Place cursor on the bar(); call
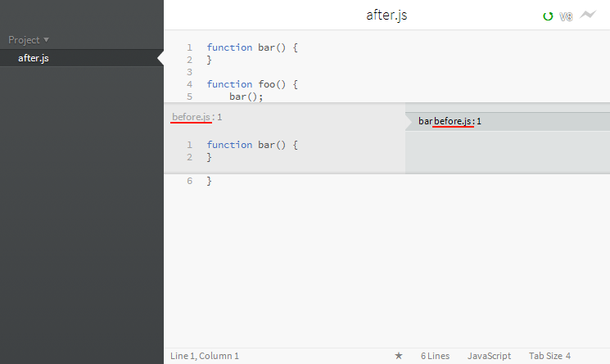610x364 pixels. (246, 97)
